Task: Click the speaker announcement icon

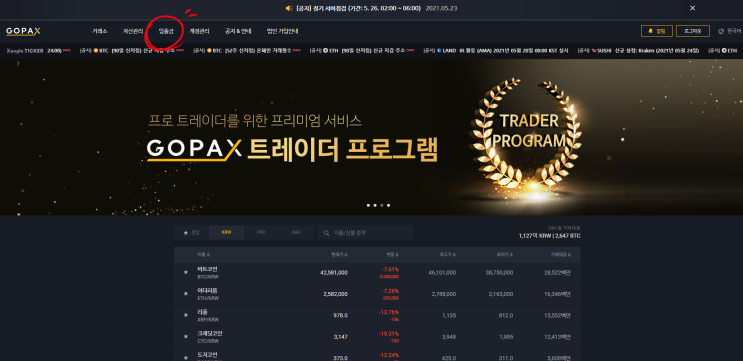Action: (x=289, y=8)
